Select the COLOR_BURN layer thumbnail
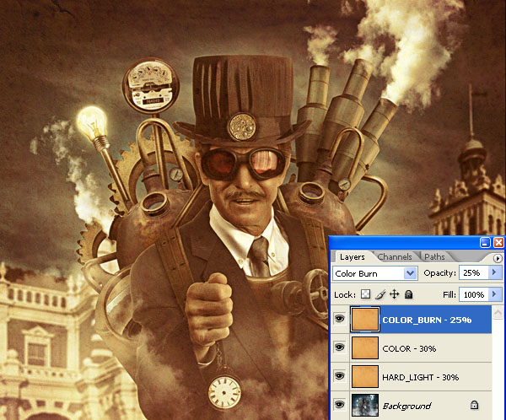This screenshot has height=420, width=506. pyautogui.click(x=365, y=320)
